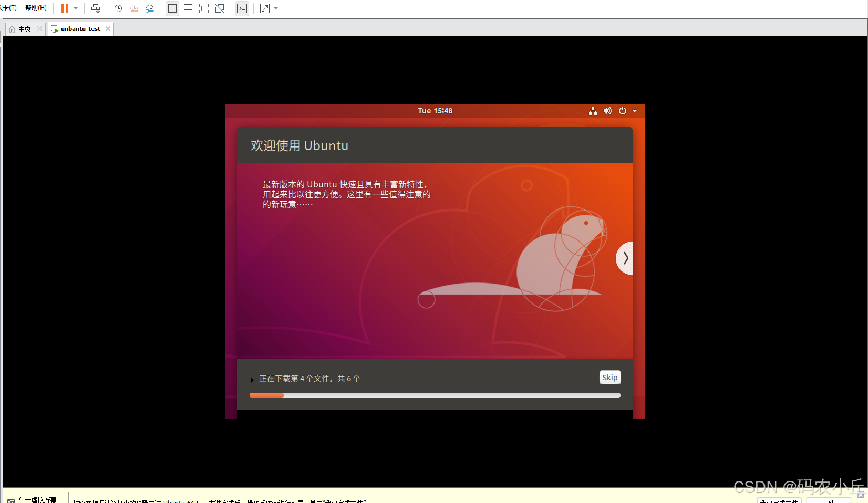Image resolution: width=868 pixels, height=503 pixels.
Task: Revert the VM to its previous snapshot
Action: click(134, 8)
